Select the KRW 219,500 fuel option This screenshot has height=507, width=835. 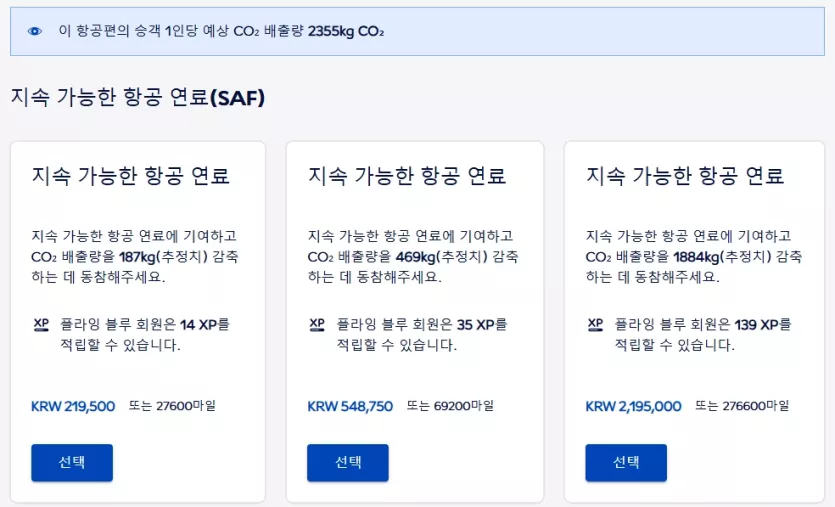(x=72, y=463)
